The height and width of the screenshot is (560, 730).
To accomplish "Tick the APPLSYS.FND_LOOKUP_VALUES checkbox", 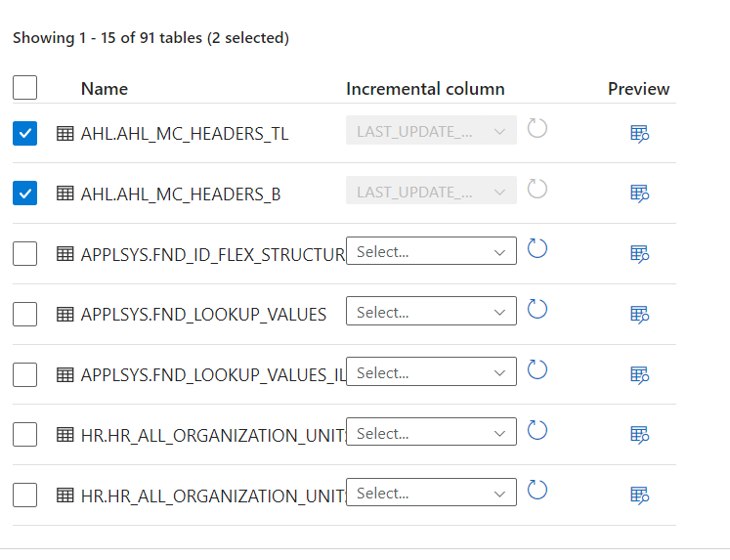I will (x=25, y=314).
